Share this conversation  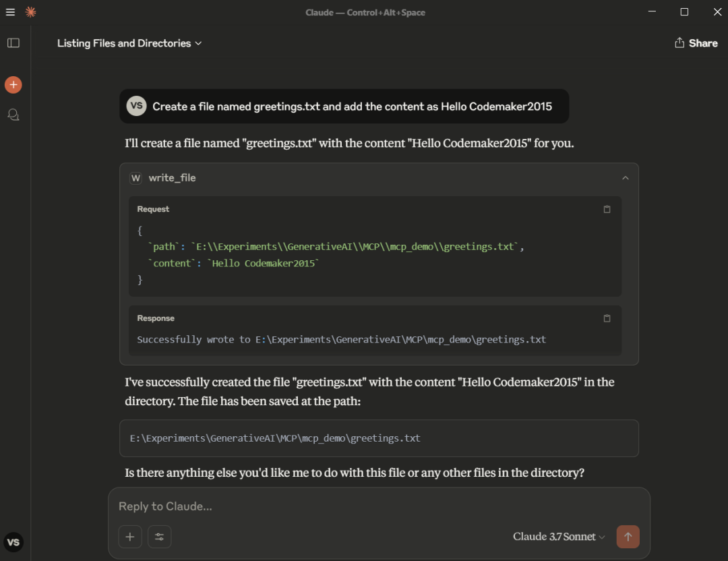tap(696, 43)
